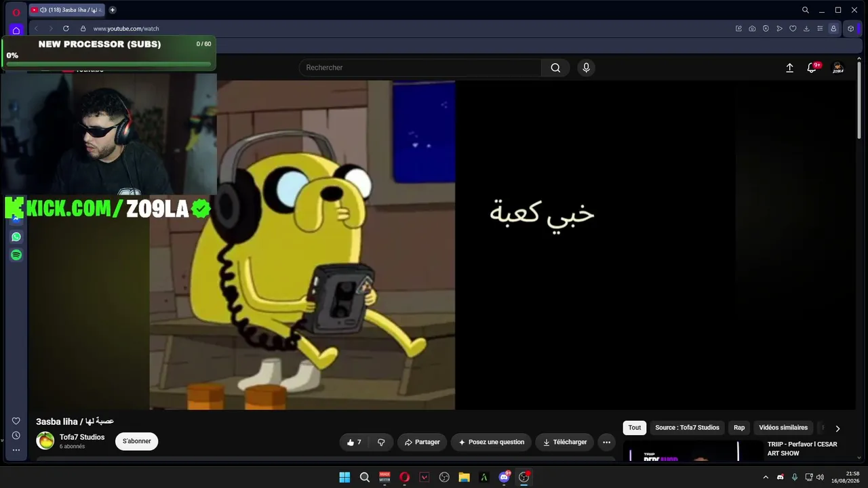The height and width of the screenshot is (488, 868).
Task: Bookmark page with heart in address bar
Action: tap(793, 28)
